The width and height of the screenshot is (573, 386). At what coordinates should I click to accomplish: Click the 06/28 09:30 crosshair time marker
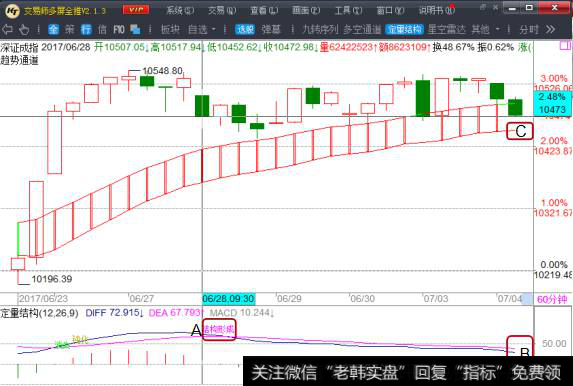(229, 299)
